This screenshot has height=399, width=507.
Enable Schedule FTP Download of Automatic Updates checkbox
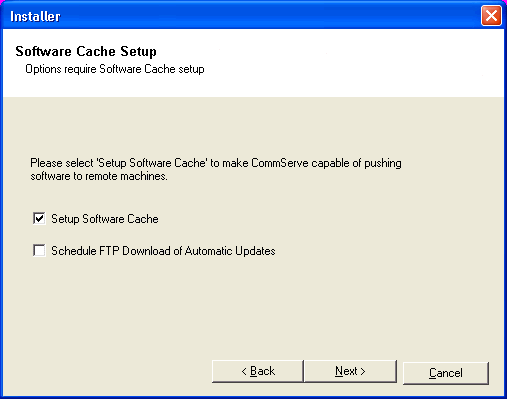[39, 250]
